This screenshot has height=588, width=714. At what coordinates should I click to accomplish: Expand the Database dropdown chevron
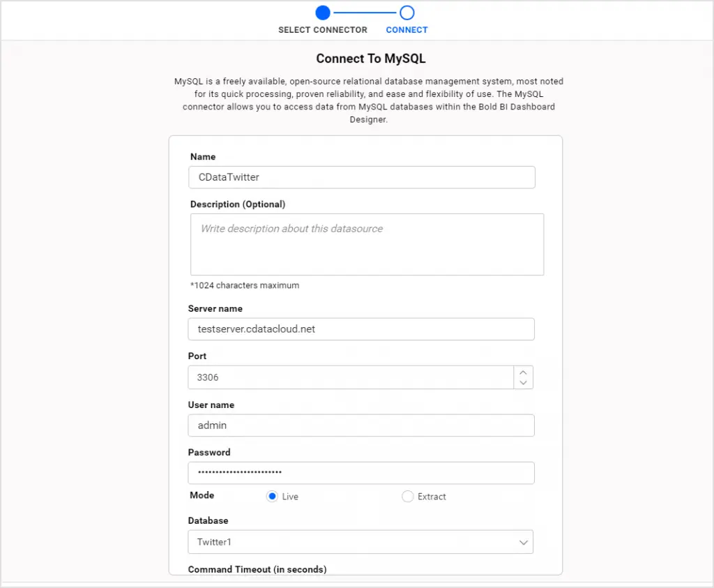pos(523,543)
